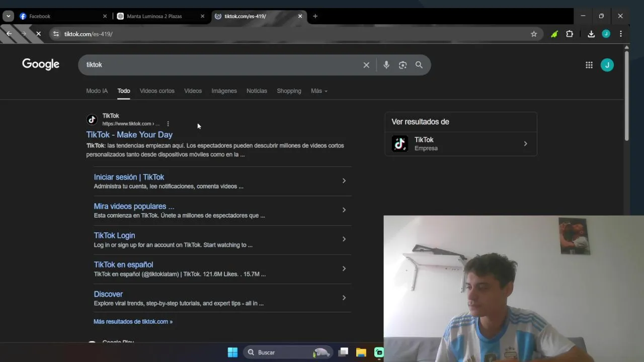Click Más resultados de tiktok.com
644x362 pixels.
[133, 322]
